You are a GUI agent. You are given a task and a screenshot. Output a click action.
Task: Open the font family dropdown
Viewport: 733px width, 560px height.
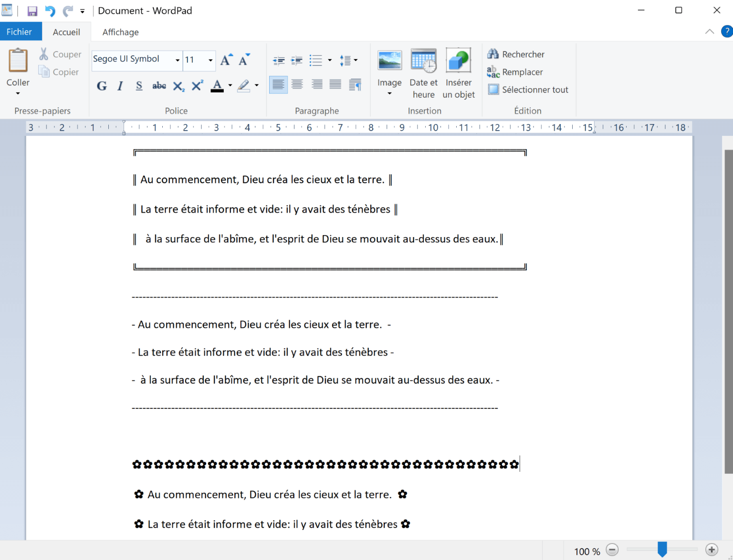[177, 60]
